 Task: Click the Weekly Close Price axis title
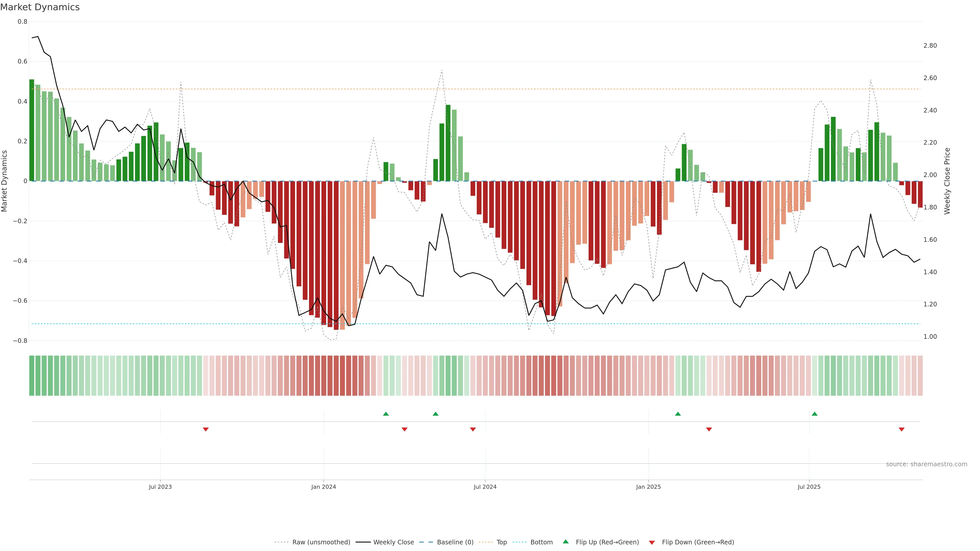947,181
